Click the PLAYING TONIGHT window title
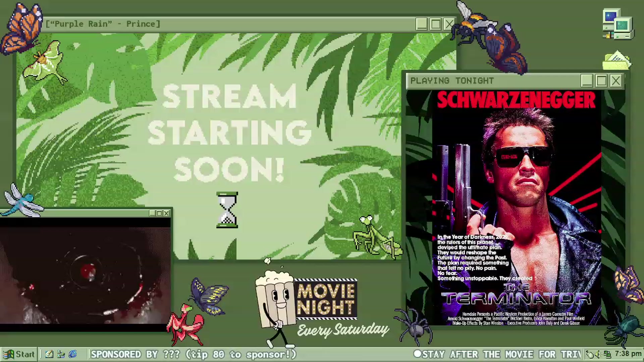 coord(452,81)
